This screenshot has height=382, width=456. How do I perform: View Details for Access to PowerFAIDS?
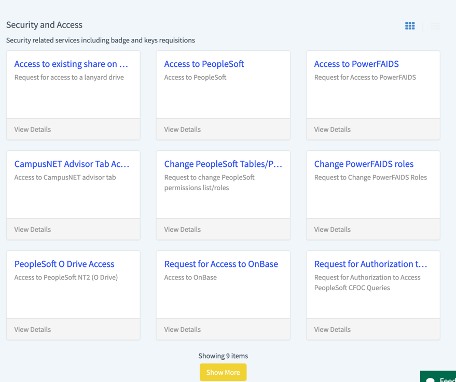click(x=332, y=129)
